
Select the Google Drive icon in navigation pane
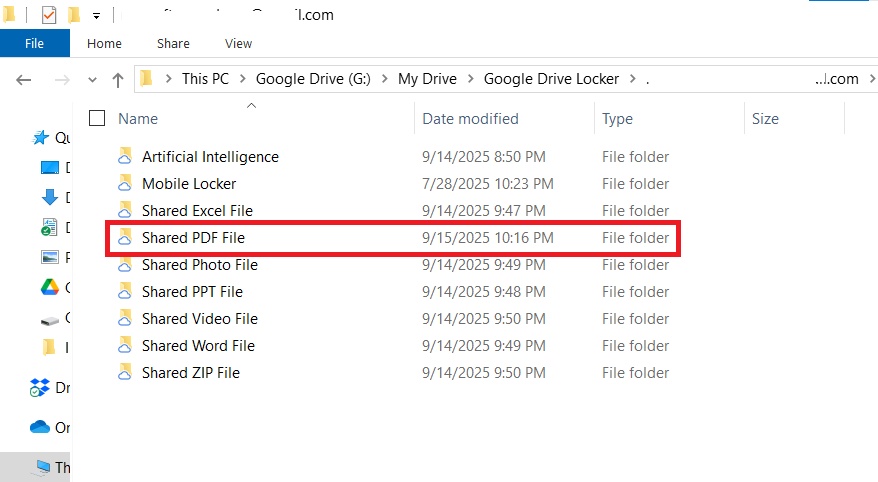tap(49, 288)
